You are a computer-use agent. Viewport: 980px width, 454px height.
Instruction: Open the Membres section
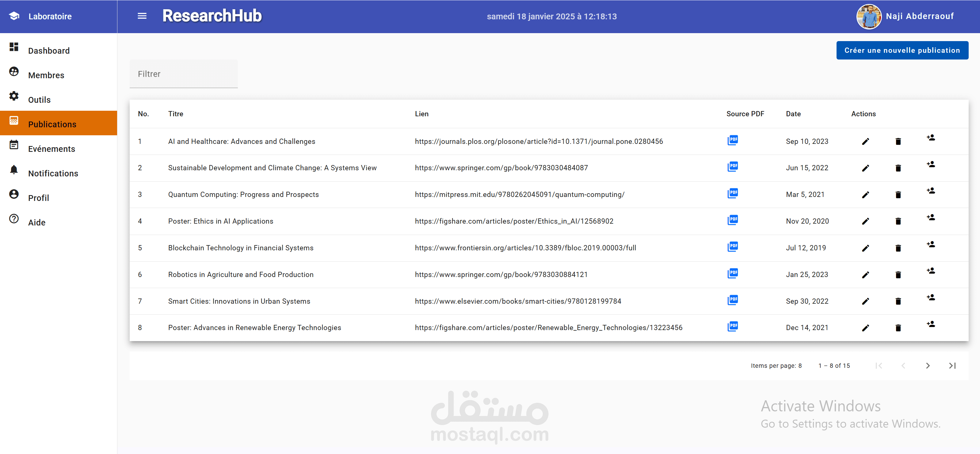pos(46,75)
